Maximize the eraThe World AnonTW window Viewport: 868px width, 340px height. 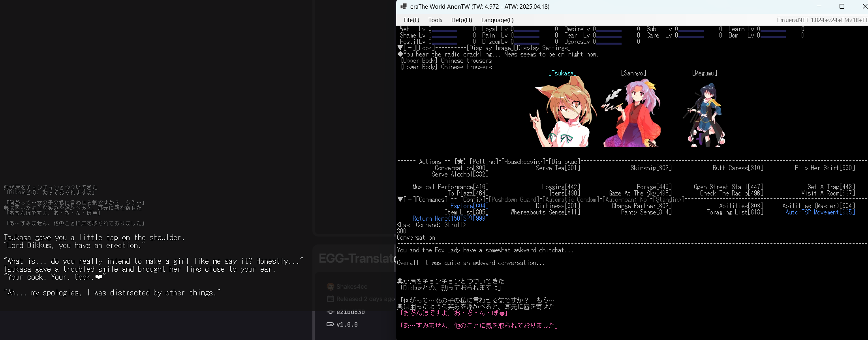tap(842, 6)
